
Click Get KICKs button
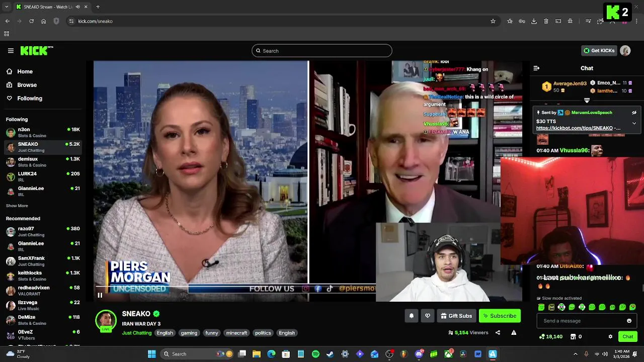[x=599, y=51]
